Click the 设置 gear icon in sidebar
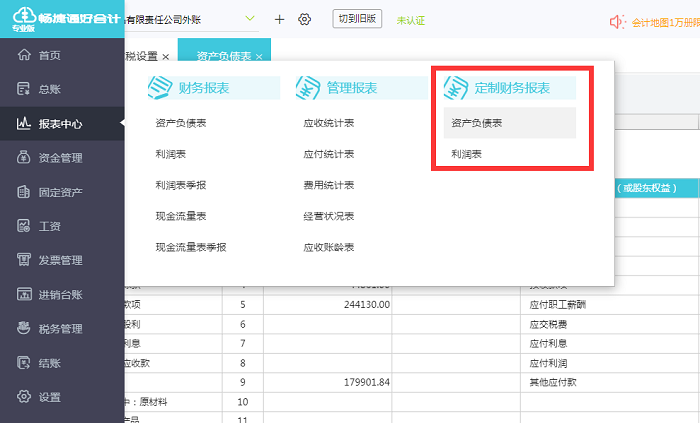 click(24, 396)
